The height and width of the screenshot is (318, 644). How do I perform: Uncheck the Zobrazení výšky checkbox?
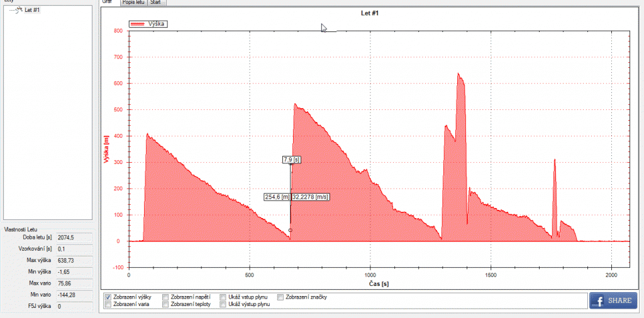[108, 297]
